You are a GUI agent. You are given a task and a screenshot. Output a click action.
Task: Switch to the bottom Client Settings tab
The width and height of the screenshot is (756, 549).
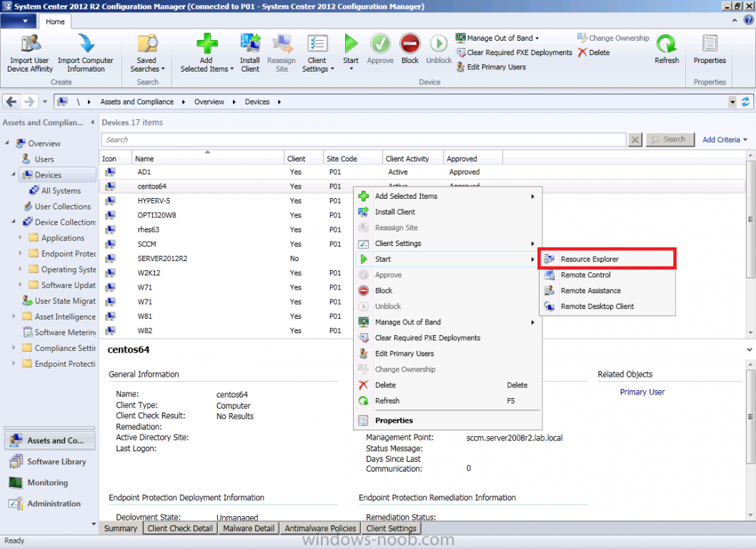(391, 528)
